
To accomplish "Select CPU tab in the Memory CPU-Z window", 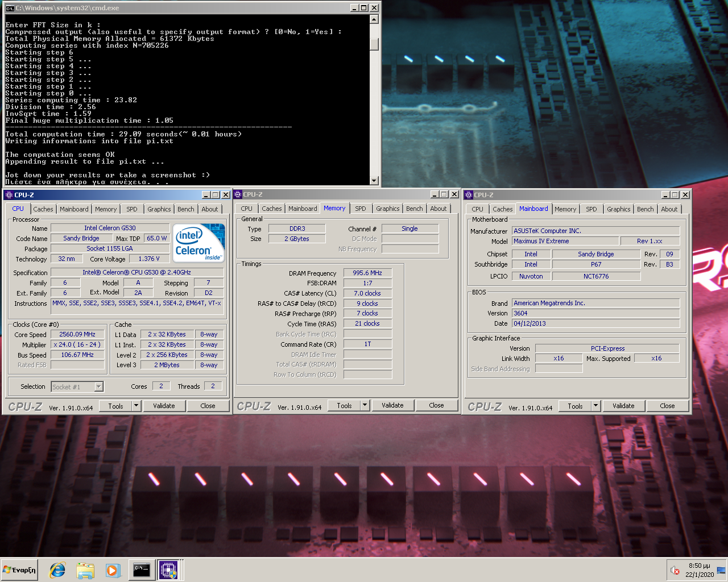I will click(247, 209).
